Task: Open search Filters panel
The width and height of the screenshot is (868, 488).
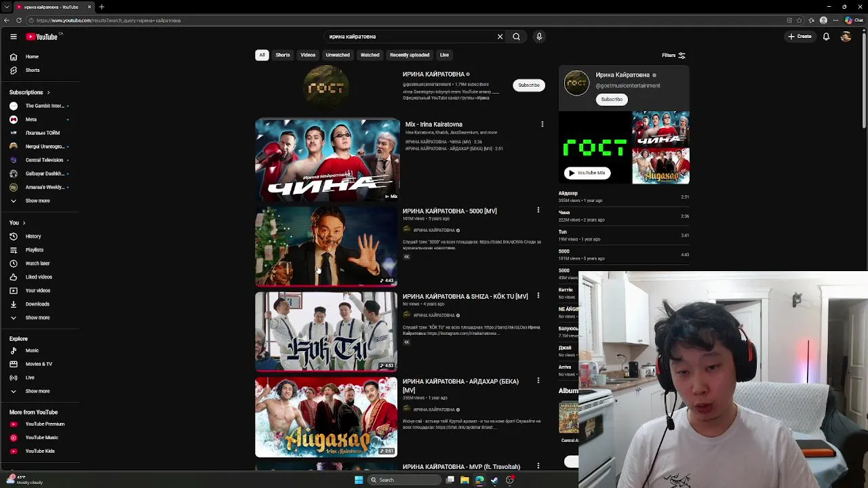Action: [673, 56]
